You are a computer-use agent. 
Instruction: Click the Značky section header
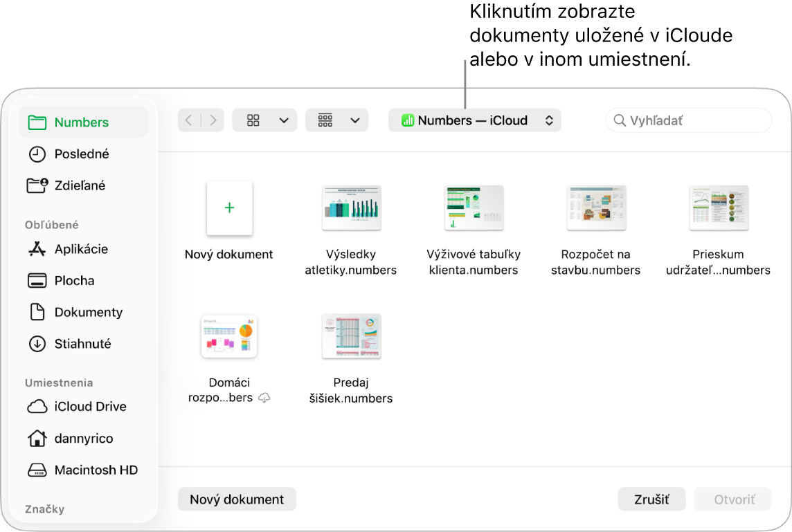point(44,508)
